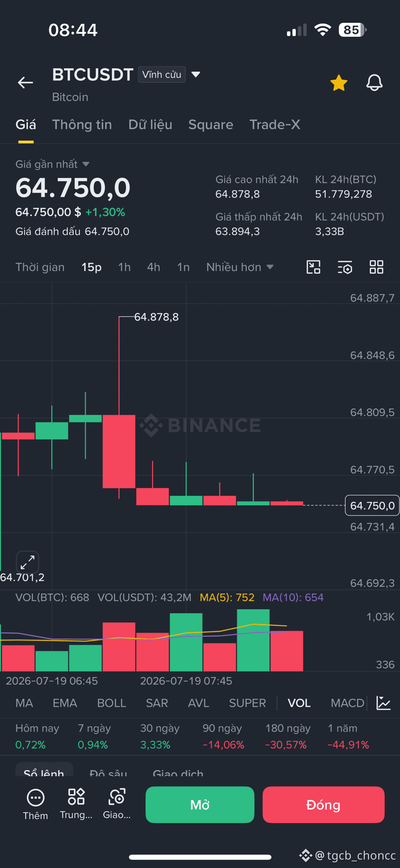Toggle the VOL indicator
The height and width of the screenshot is (868, 400).
coord(299,703)
